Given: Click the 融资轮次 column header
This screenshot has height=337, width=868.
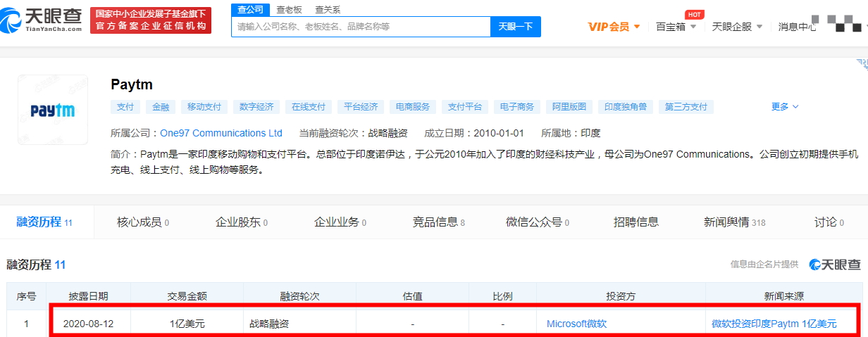Looking at the screenshot, I should [299, 296].
